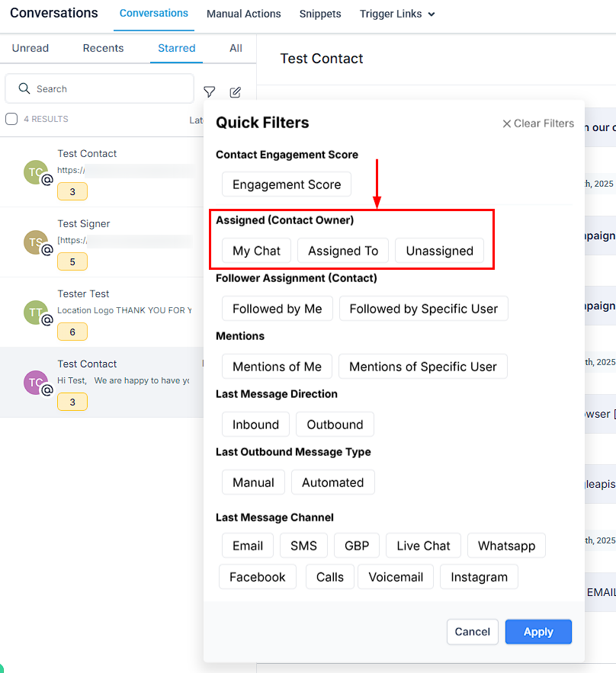This screenshot has width=616, height=673.
Task: Filter by Facebook channel
Action: (258, 577)
